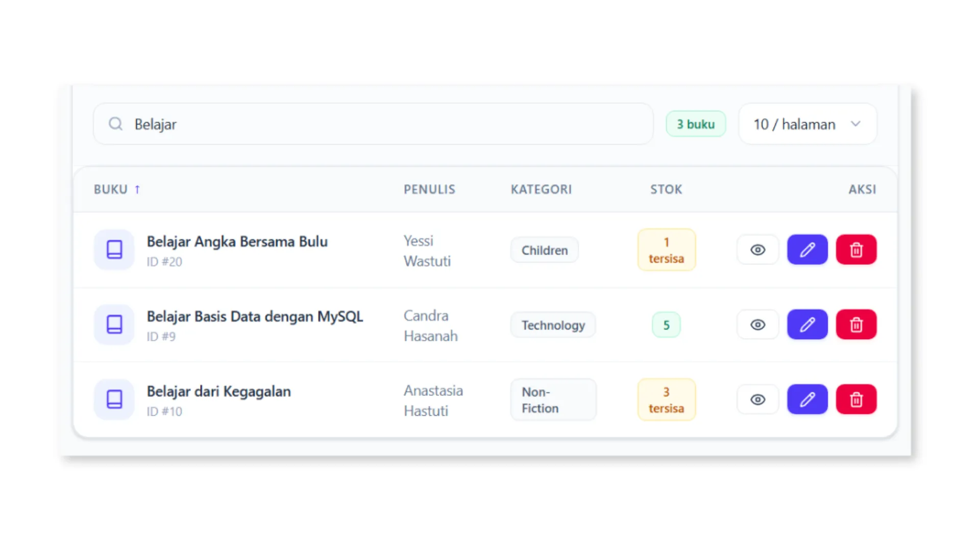The width and height of the screenshot is (980, 551).
Task: Click the search field containing Belajar
Action: 373,124
